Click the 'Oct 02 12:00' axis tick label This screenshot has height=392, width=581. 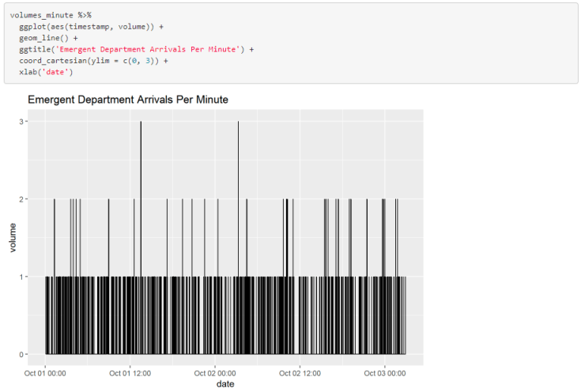(300, 373)
